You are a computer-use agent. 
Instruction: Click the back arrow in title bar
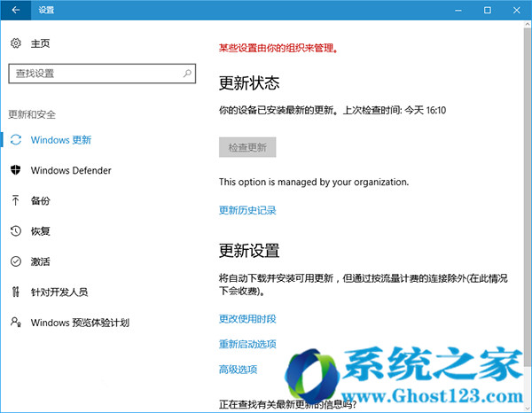(x=16, y=10)
